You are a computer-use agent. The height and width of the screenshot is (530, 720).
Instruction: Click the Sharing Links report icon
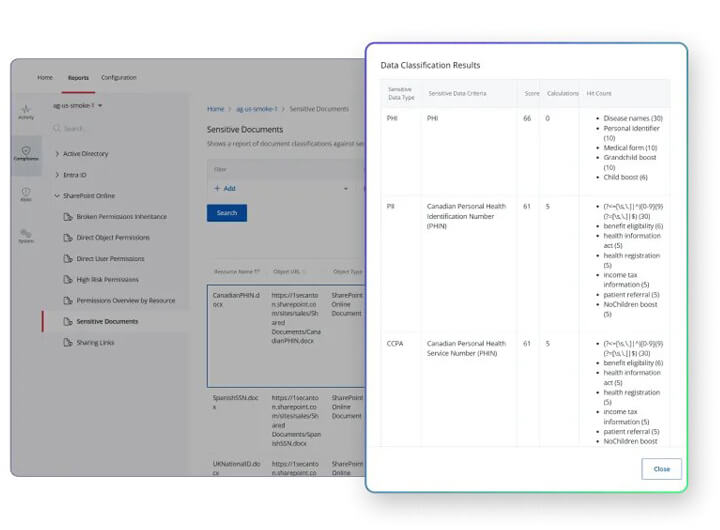click(x=68, y=342)
